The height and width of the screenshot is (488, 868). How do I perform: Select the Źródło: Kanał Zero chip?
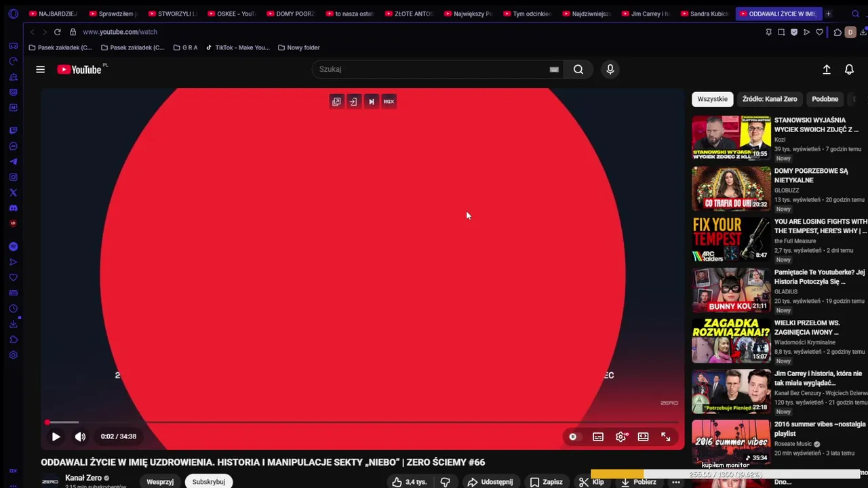point(770,99)
